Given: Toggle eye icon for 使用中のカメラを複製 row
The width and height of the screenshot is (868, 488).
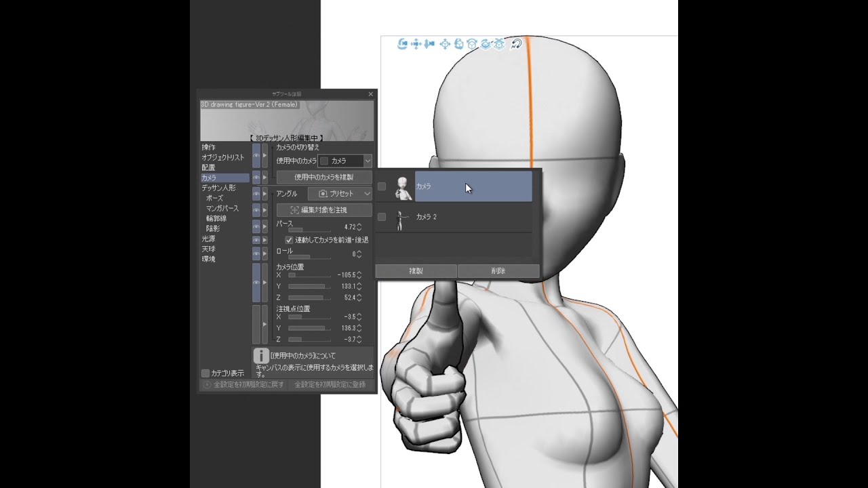Looking at the screenshot, I should click(256, 178).
